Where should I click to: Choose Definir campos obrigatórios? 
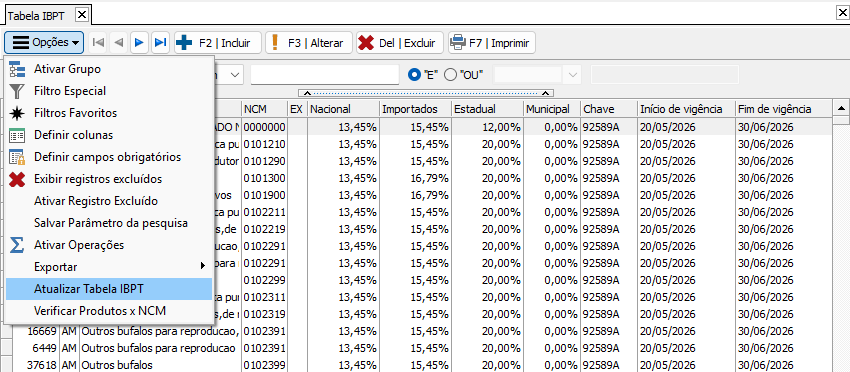click(x=109, y=157)
